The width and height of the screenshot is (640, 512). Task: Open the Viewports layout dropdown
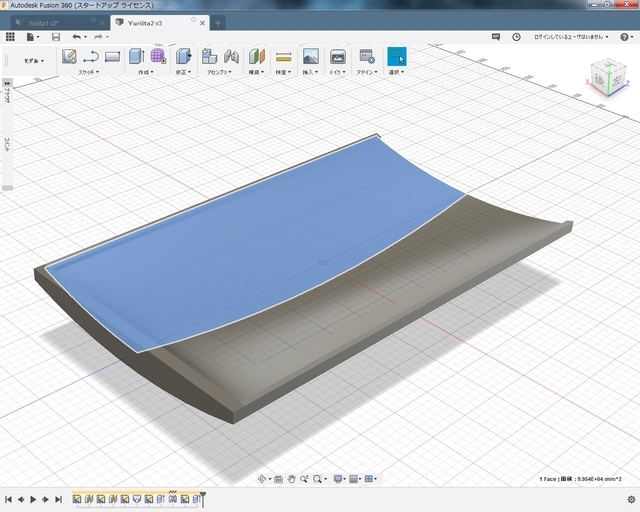[371, 479]
